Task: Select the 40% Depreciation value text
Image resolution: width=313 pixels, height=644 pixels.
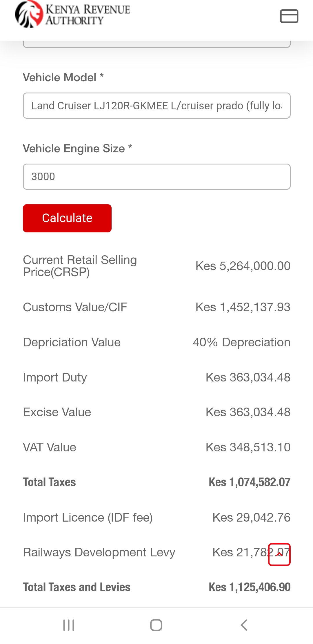Action: point(242,342)
